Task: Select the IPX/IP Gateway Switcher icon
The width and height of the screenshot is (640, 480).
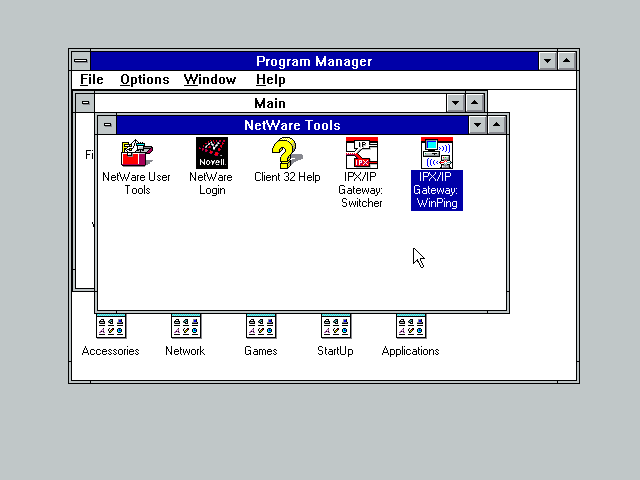Action: pos(362,153)
